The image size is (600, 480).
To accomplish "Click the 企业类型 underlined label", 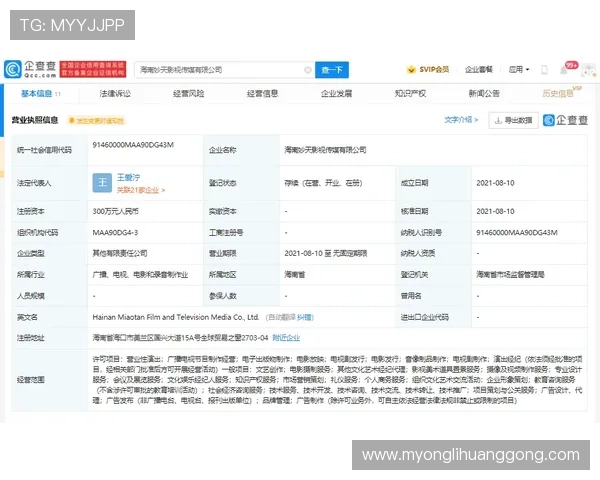I will coord(31,253).
